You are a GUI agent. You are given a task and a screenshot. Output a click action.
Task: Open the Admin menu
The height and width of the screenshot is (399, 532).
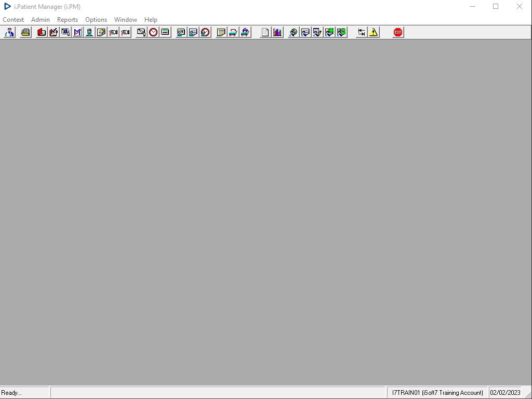[x=41, y=20]
